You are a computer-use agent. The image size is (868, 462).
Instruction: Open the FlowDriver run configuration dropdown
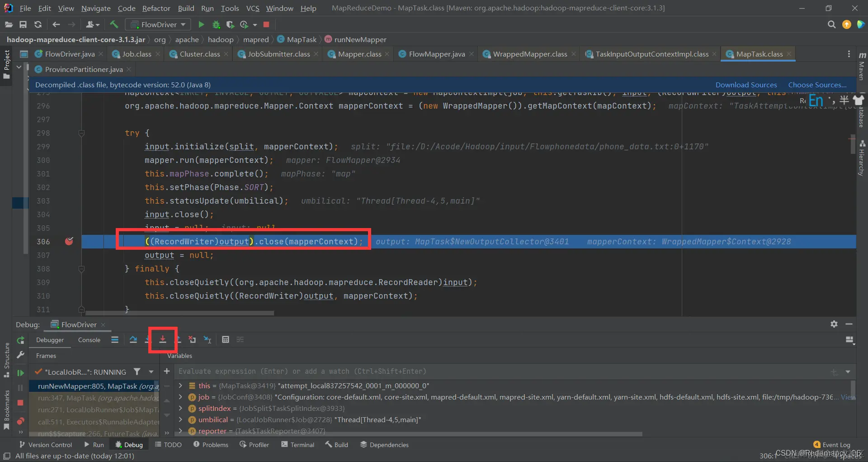(x=158, y=24)
